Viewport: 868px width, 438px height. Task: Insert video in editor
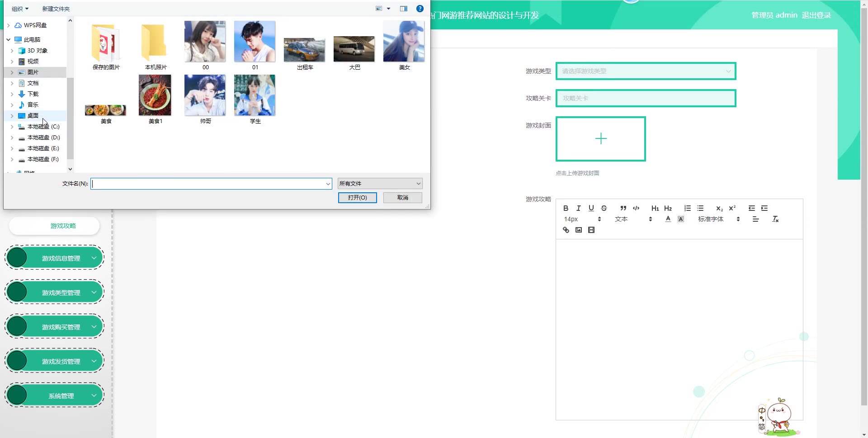coord(591,230)
